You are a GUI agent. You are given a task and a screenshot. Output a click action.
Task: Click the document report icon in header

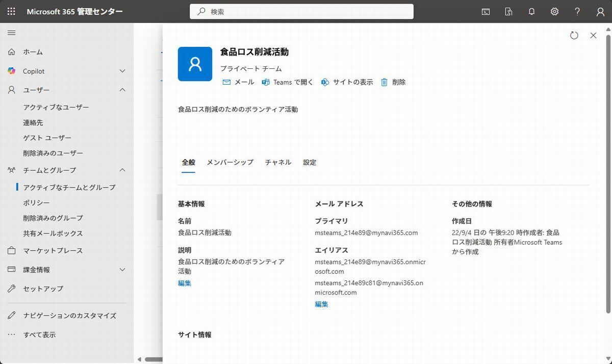tap(508, 12)
